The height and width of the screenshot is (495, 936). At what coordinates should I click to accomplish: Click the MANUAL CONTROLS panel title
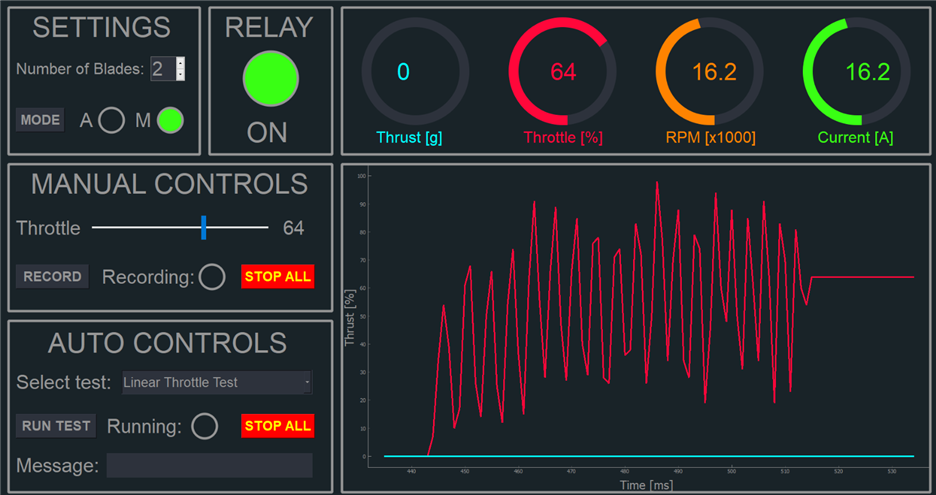click(170, 185)
